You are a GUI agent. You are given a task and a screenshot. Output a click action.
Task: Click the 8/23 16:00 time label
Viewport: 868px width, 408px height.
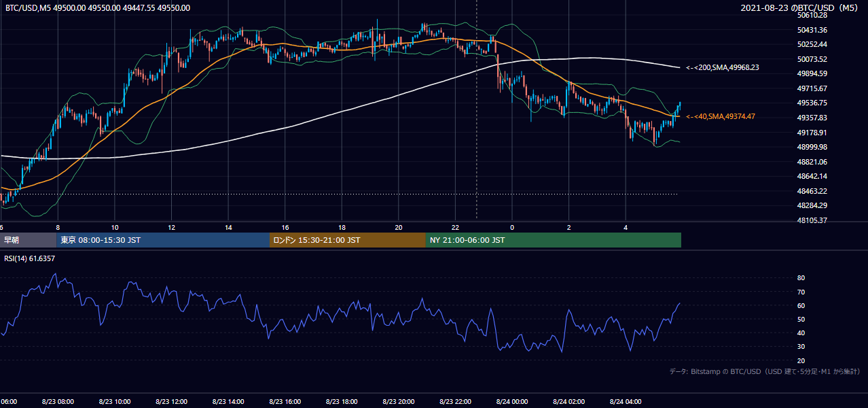pyautogui.click(x=285, y=401)
